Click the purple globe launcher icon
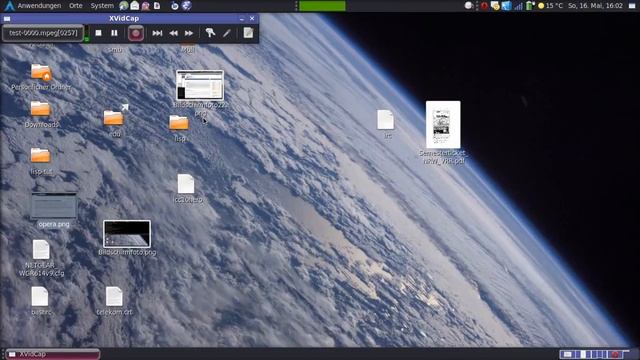Screen dimensions: 640x360 187,6
